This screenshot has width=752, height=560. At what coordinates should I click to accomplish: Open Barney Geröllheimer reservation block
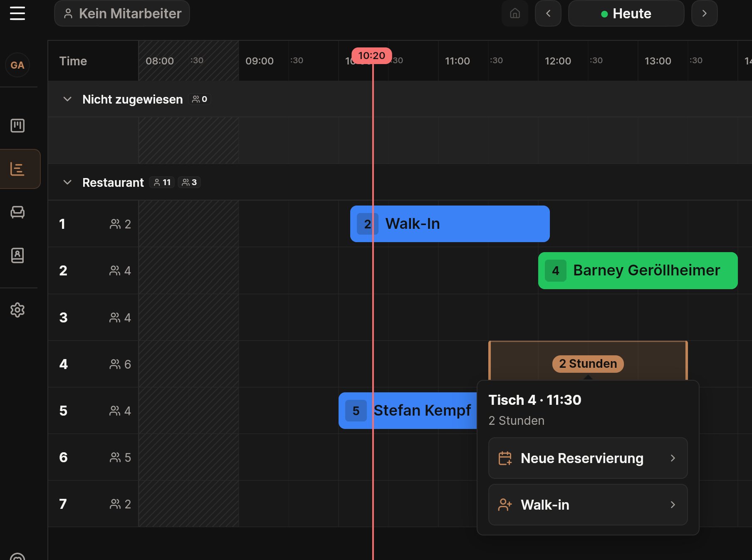[638, 270]
